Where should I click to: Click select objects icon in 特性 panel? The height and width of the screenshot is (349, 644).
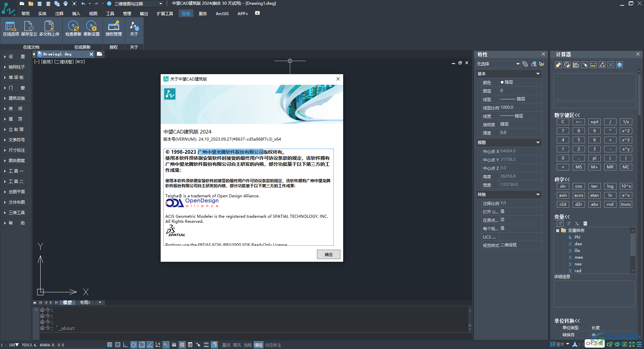pos(534,64)
